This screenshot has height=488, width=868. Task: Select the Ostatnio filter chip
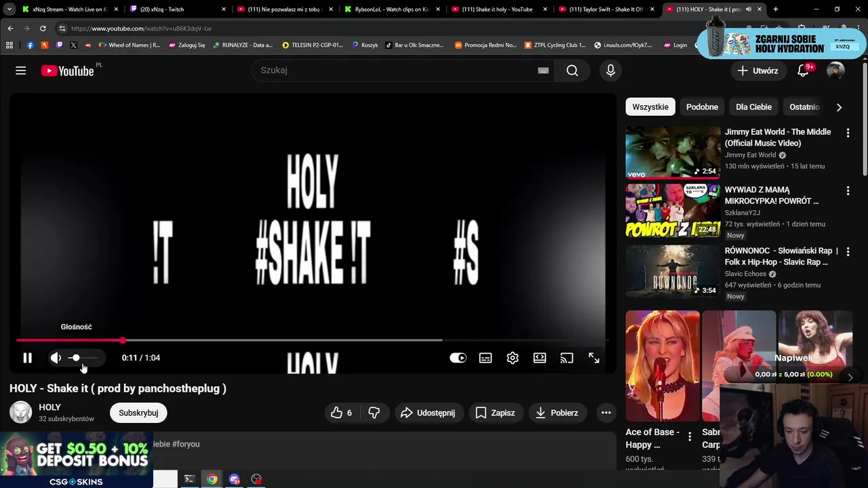(805, 107)
